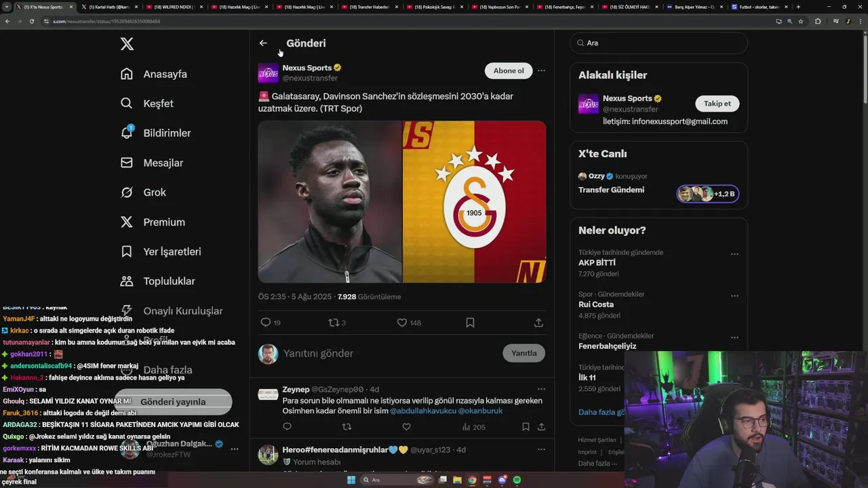
Task: Bookmark this page with the star icon
Action: pos(801,21)
